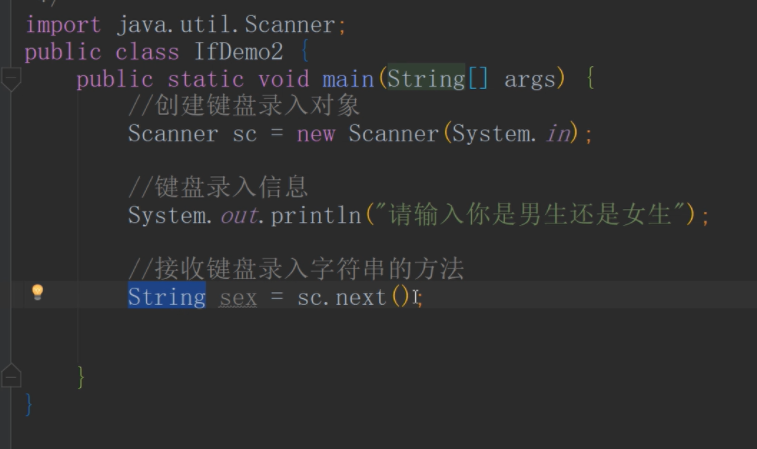
Task: Click the italic out field
Action: click(239, 215)
